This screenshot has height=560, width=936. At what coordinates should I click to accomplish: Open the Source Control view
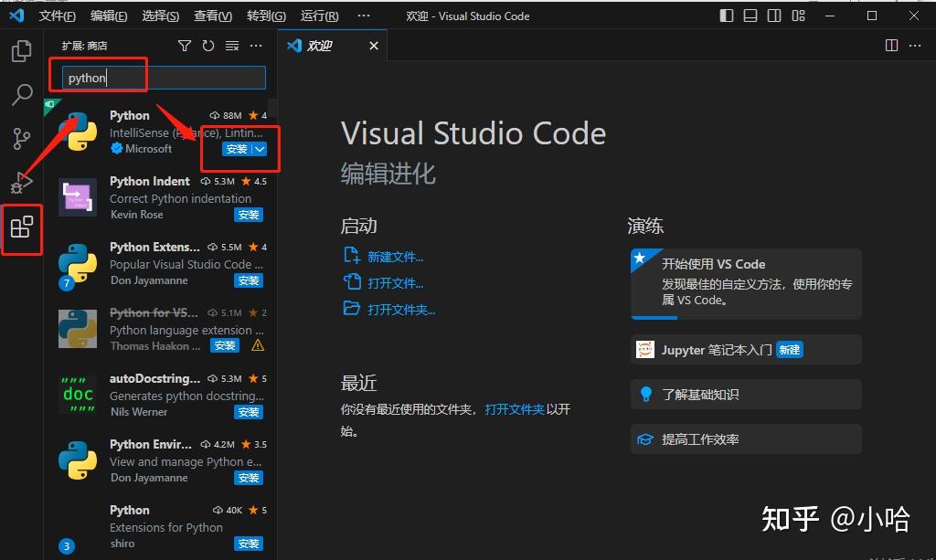(x=22, y=138)
